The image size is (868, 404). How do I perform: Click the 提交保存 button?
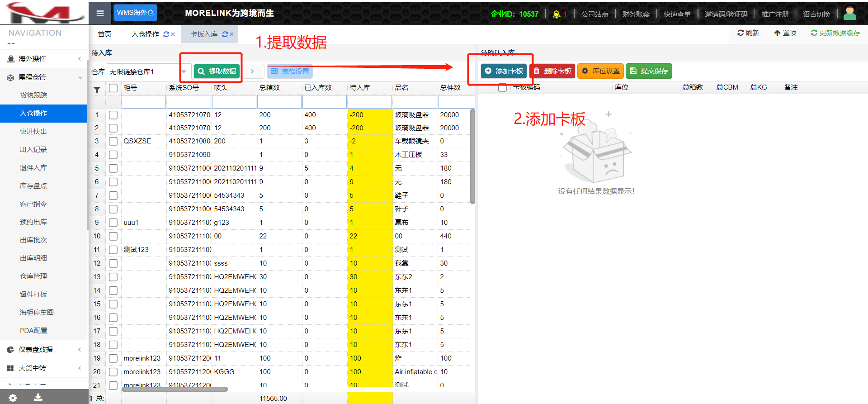tap(649, 71)
